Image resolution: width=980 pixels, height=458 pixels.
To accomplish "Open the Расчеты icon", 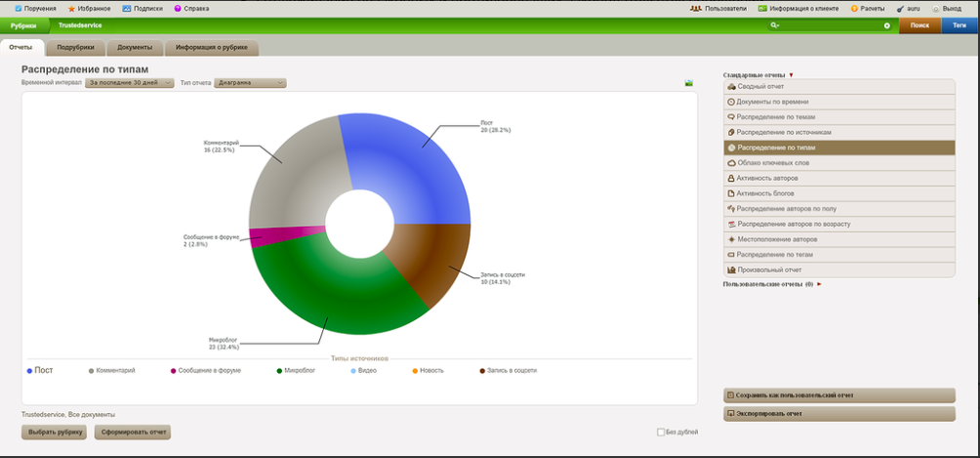I will pyautogui.click(x=854, y=9).
